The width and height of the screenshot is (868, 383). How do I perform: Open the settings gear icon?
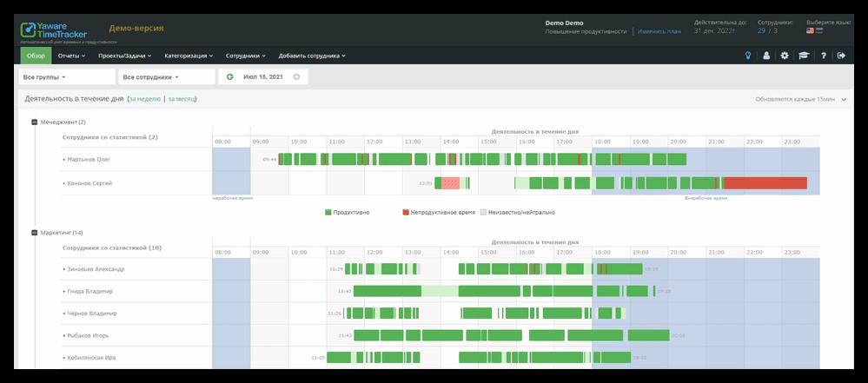pos(785,56)
